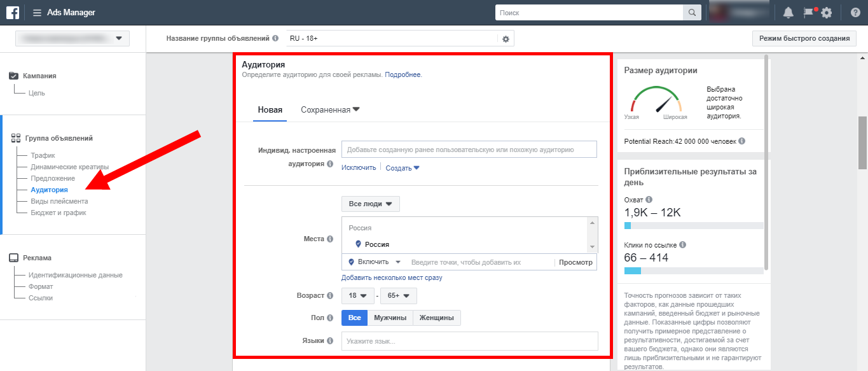Viewport: 868px width, 371px height.
Task: Go to Трафик in sidebar
Action: click(x=43, y=155)
